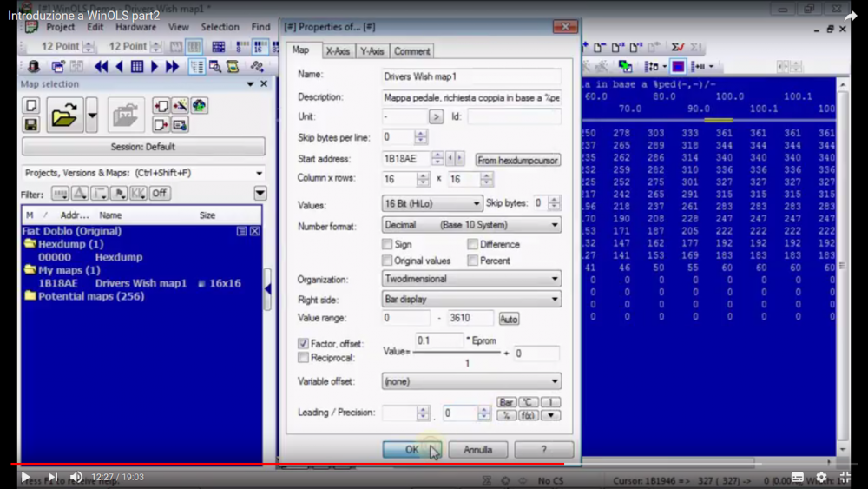The image size is (868, 489).
Task: Click single right arrow toolbar icon
Action: 155,67
